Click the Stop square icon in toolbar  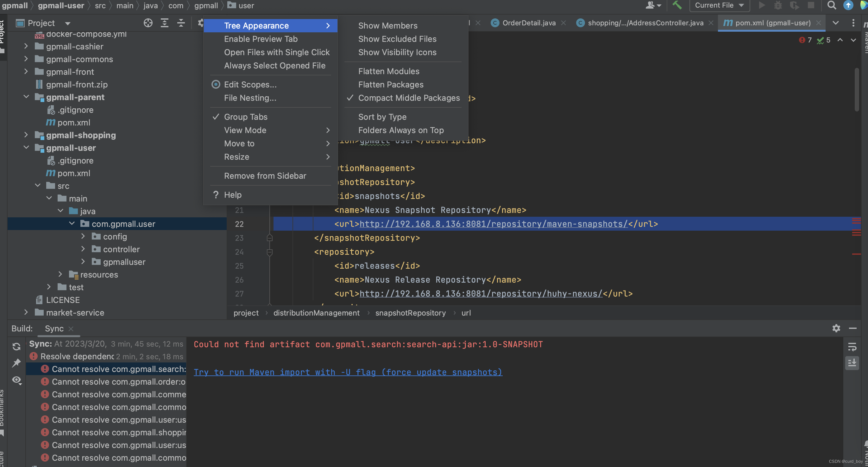tap(811, 5)
